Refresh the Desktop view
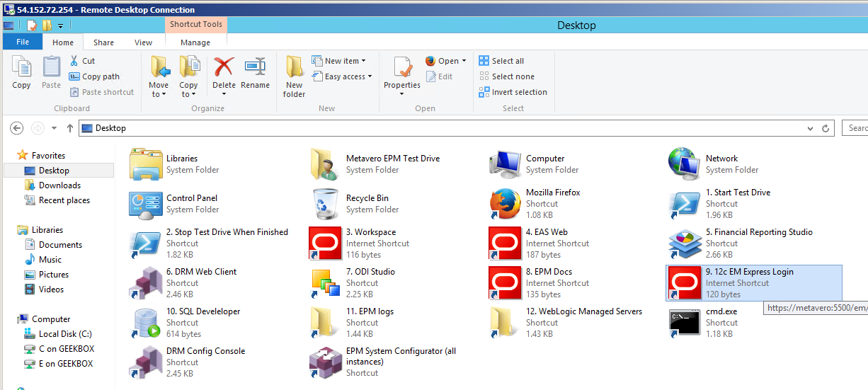Viewport: 868px width, 390px height. tap(826, 128)
